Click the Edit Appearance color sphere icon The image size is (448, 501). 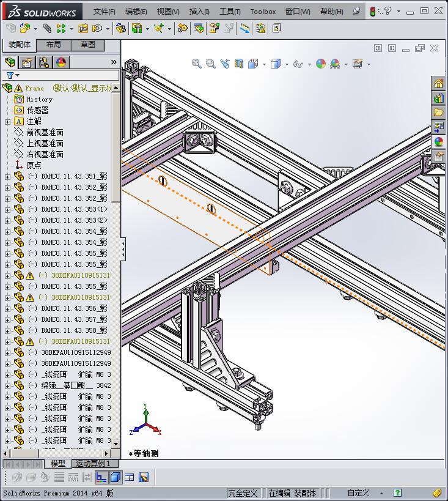coord(321,64)
